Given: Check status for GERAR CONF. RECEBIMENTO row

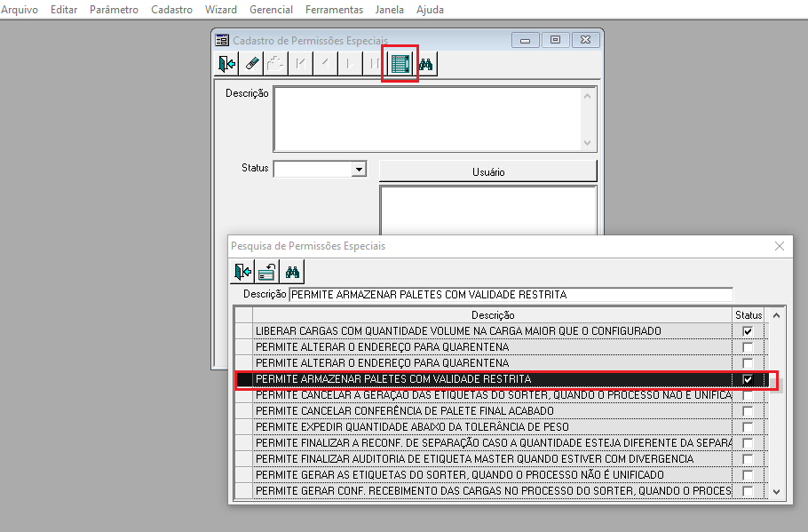Looking at the screenshot, I should tap(748, 491).
